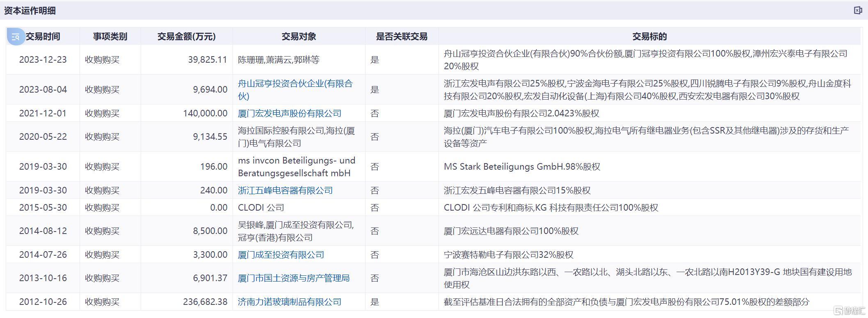868x318 pixels.
Task: Click the 交易对象 column header
Action: [x=299, y=36]
